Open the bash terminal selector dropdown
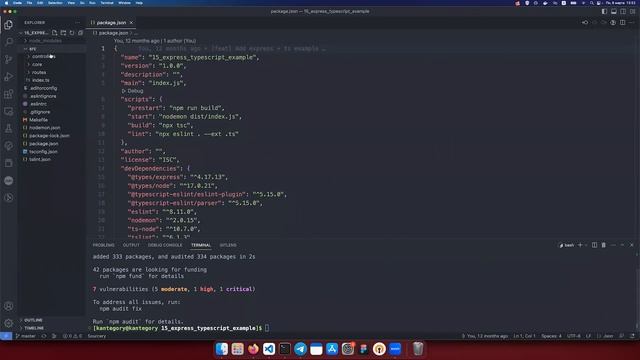This screenshot has height=360, width=640. point(567,245)
